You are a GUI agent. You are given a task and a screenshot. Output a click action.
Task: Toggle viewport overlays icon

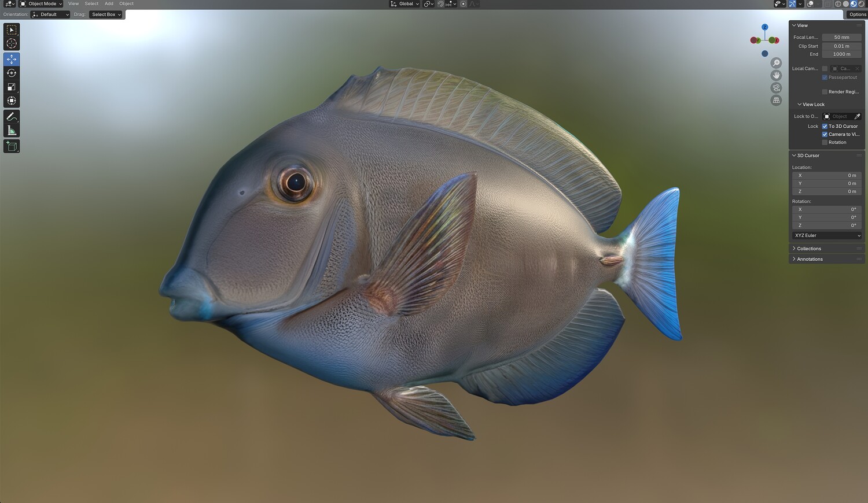[x=811, y=3]
